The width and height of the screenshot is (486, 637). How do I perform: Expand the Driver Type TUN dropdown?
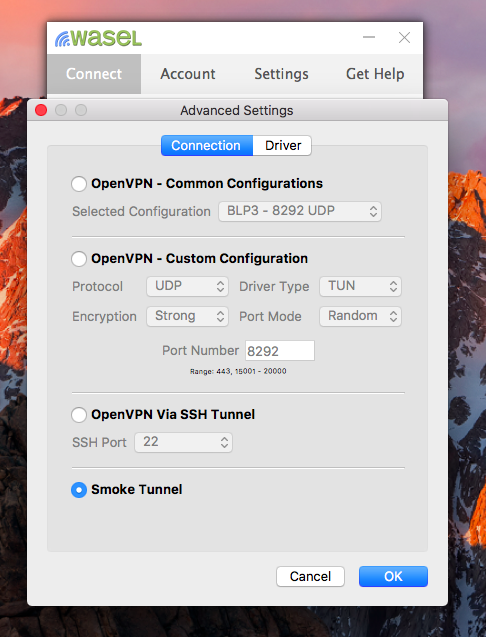pos(360,286)
